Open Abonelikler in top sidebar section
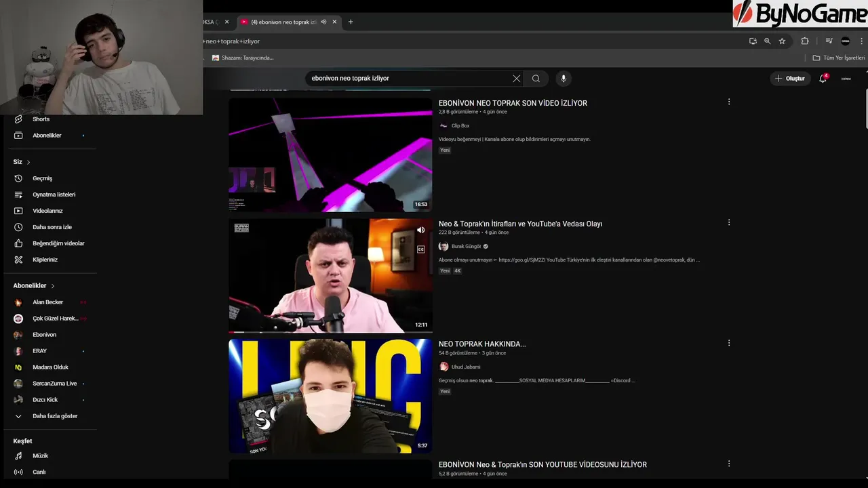The image size is (868, 488). (x=47, y=136)
